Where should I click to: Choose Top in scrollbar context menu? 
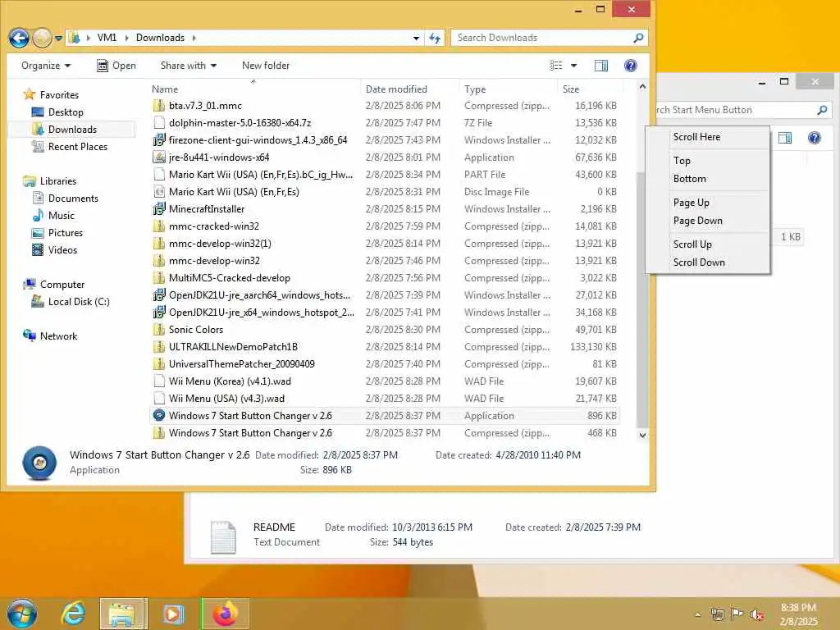(x=682, y=160)
